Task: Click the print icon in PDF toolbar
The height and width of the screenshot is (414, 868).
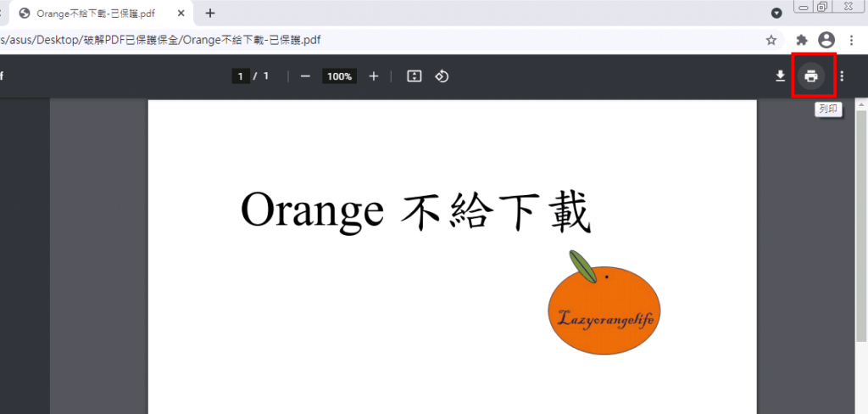Action: pos(811,76)
